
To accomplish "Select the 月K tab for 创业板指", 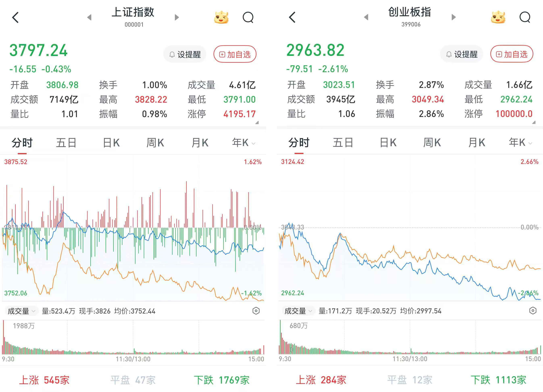I will click(477, 143).
